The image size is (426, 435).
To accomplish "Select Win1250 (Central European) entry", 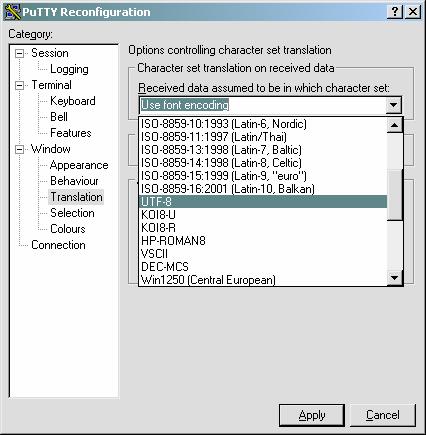I will [263, 280].
